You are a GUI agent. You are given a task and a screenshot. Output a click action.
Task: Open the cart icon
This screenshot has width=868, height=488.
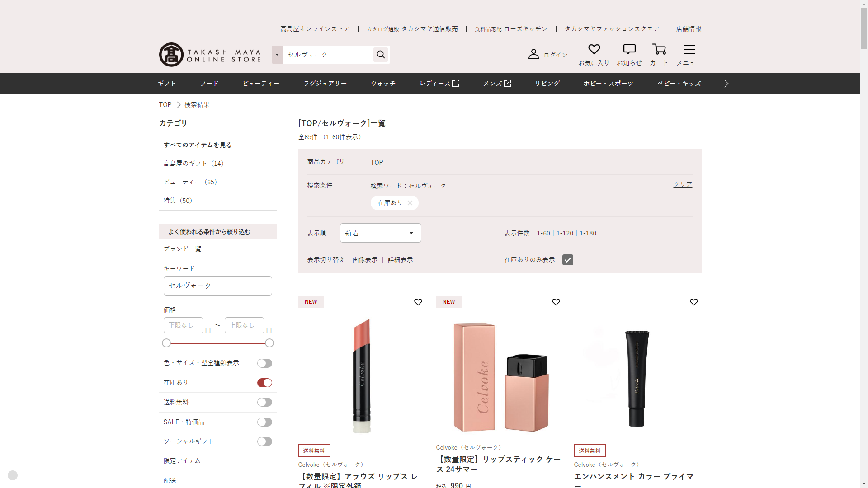point(659,49)
